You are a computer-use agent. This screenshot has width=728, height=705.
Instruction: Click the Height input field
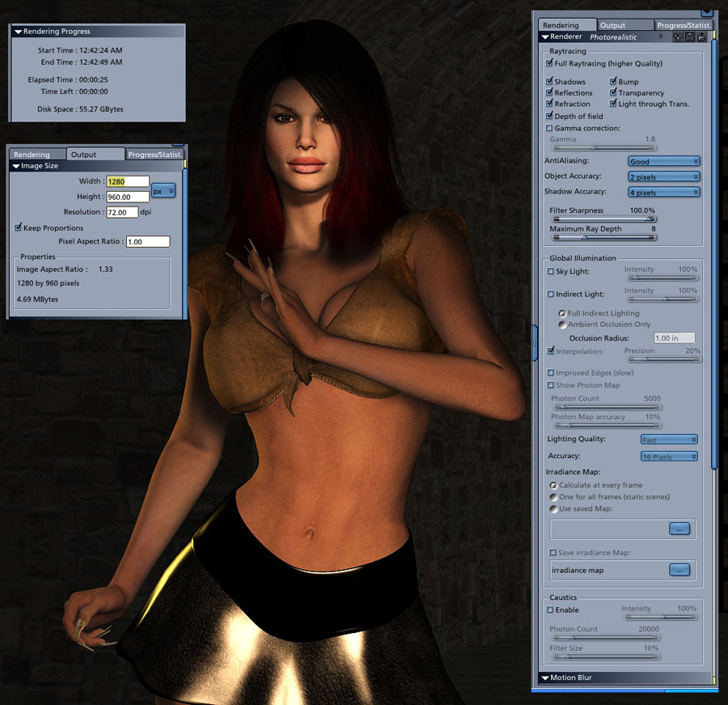tap(128, 197)
